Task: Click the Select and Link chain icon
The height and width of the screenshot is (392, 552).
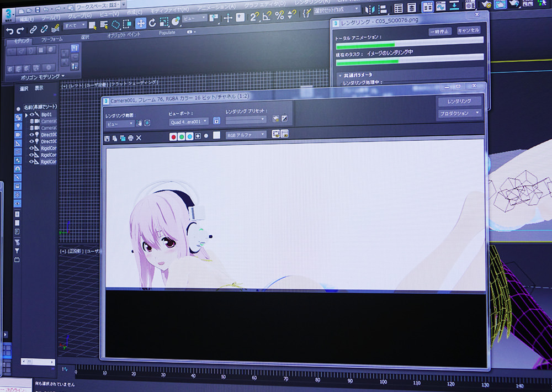Action: (x=33, y=30)
